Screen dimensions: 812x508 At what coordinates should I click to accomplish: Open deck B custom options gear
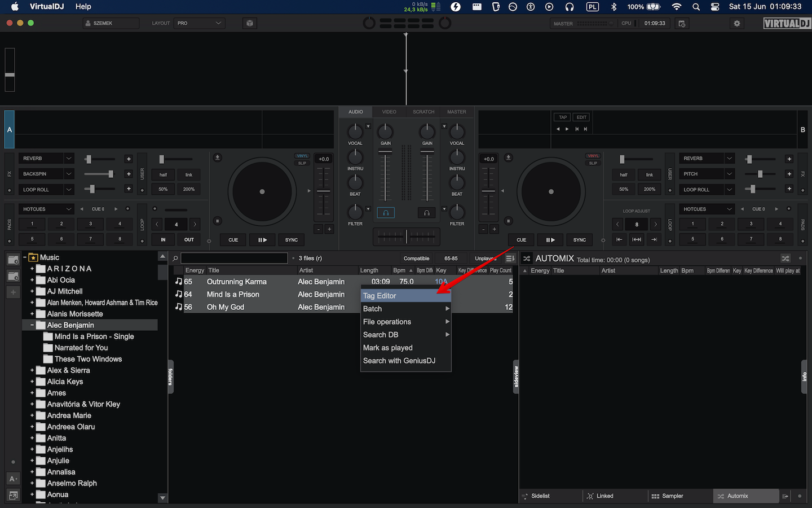603,240
